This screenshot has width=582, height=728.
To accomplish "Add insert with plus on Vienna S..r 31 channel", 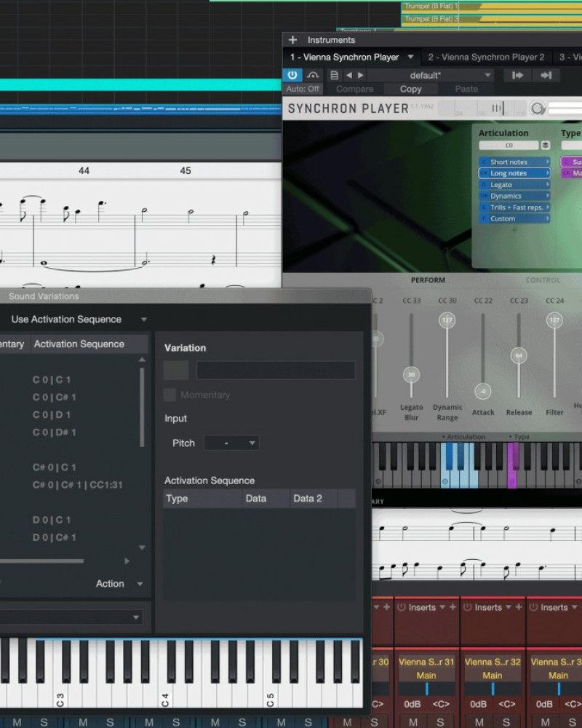I will [453, 607].
